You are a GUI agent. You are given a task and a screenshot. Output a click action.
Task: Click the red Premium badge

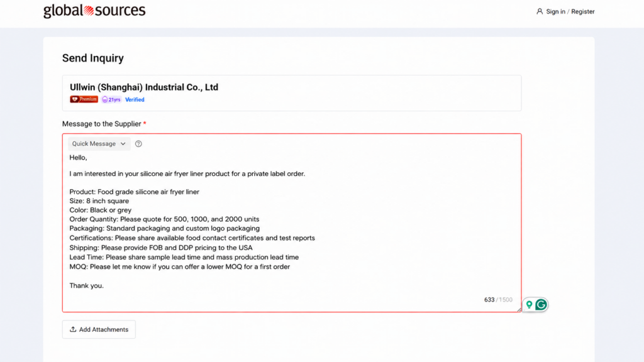tap(84, 99)
